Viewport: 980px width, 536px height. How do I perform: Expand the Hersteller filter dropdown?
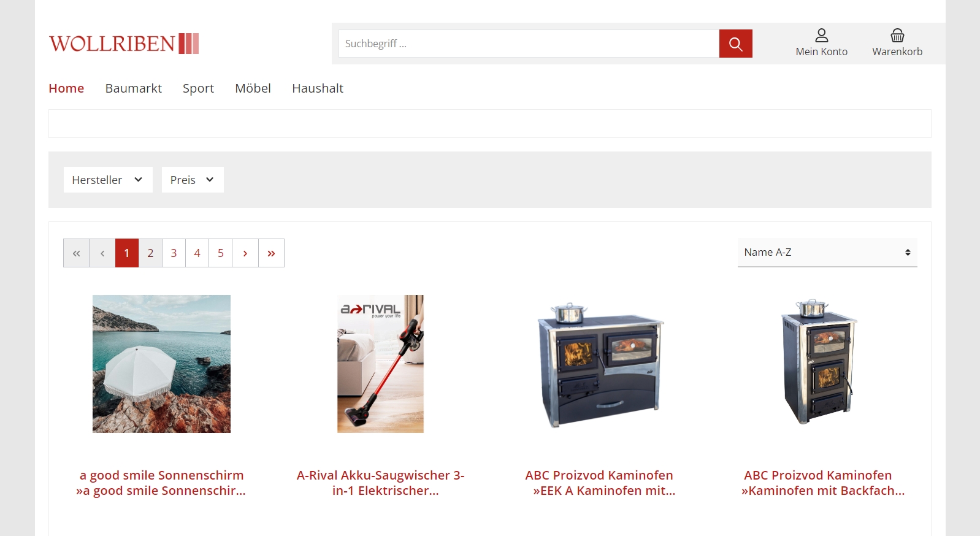pyautogui.click(x=108, y=180)
